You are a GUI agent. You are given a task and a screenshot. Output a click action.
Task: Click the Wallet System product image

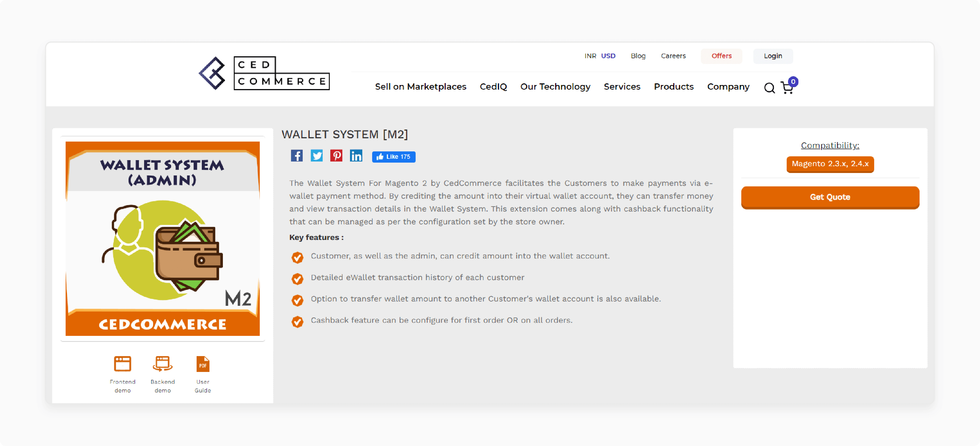click(162, 238)
